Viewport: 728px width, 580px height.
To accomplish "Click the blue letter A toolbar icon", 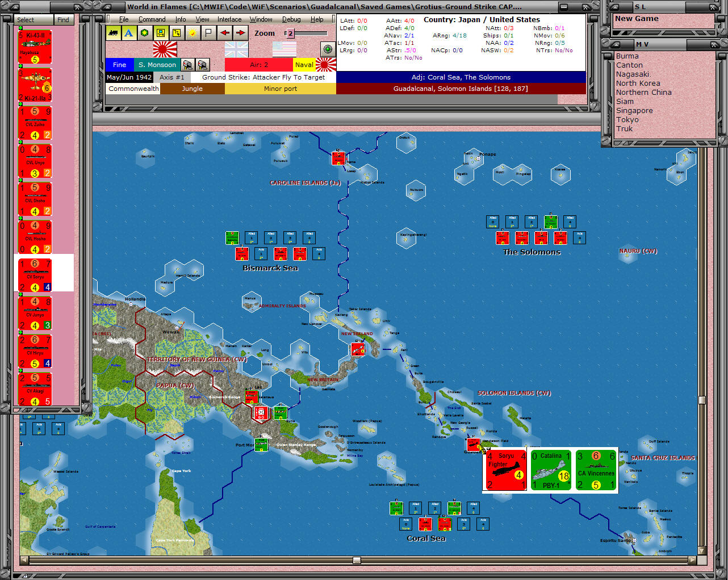I will (129, 33).
